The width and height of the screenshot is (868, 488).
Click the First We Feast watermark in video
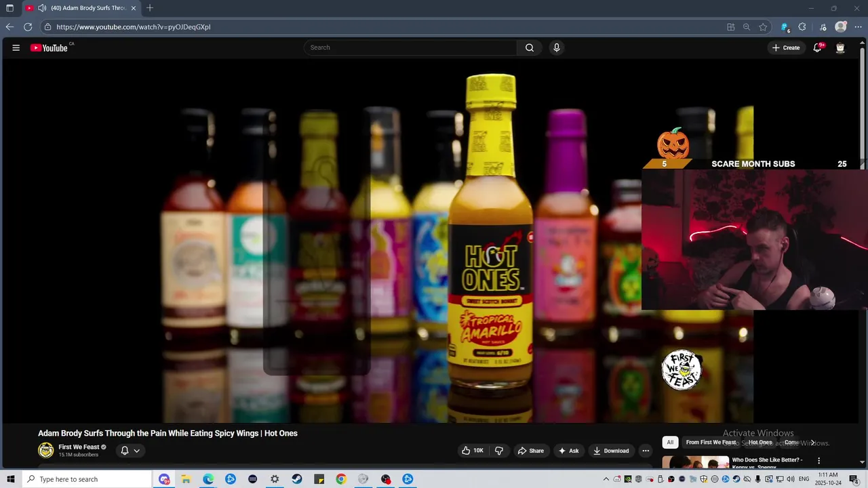(681, 369)
